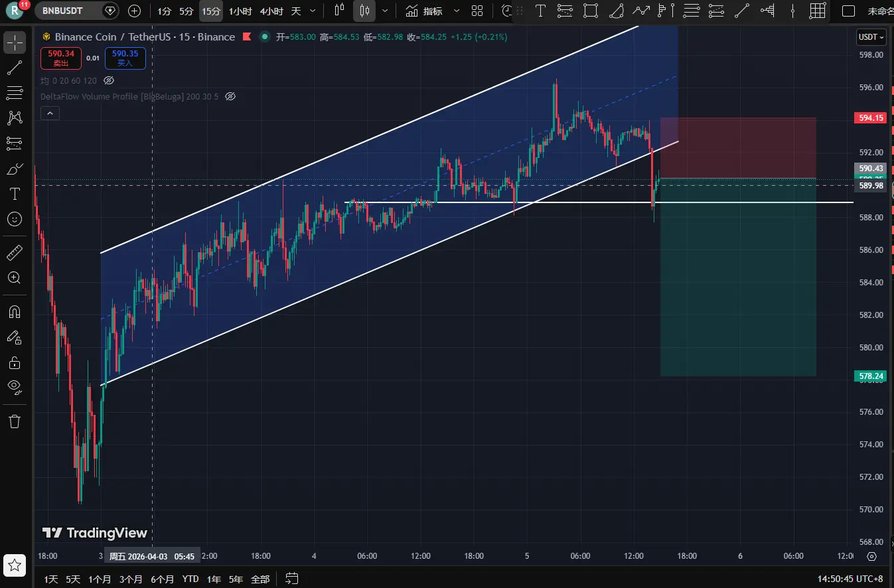Image resolution: width=894 pixels, height=588 pixels.
Task: Toggle lock all drawings
Action: pyautogui.click(x=15, y=362)
